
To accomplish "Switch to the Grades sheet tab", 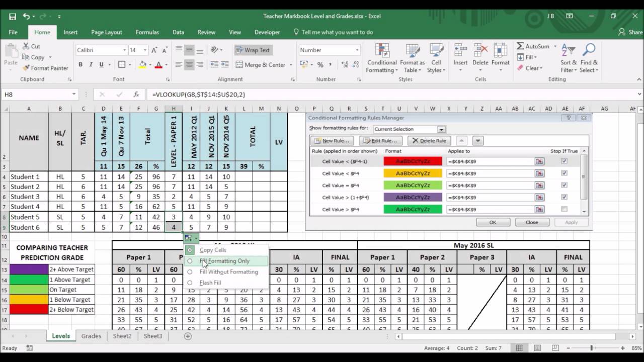I will pos(91,336).
